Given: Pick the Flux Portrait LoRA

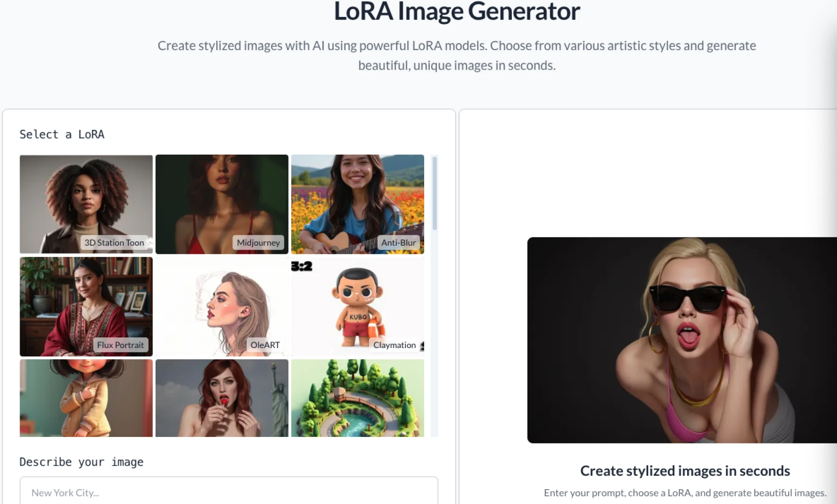Looking at the screenshot, I should (86, 306).
